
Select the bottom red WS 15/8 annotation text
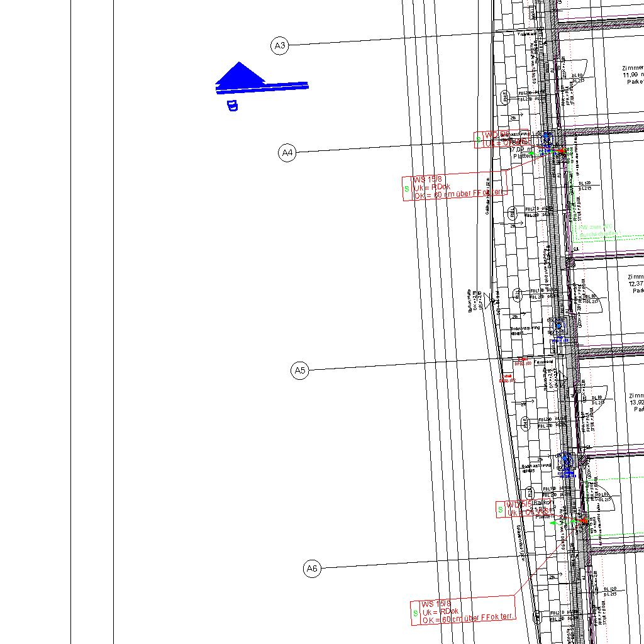pos(467,611)
